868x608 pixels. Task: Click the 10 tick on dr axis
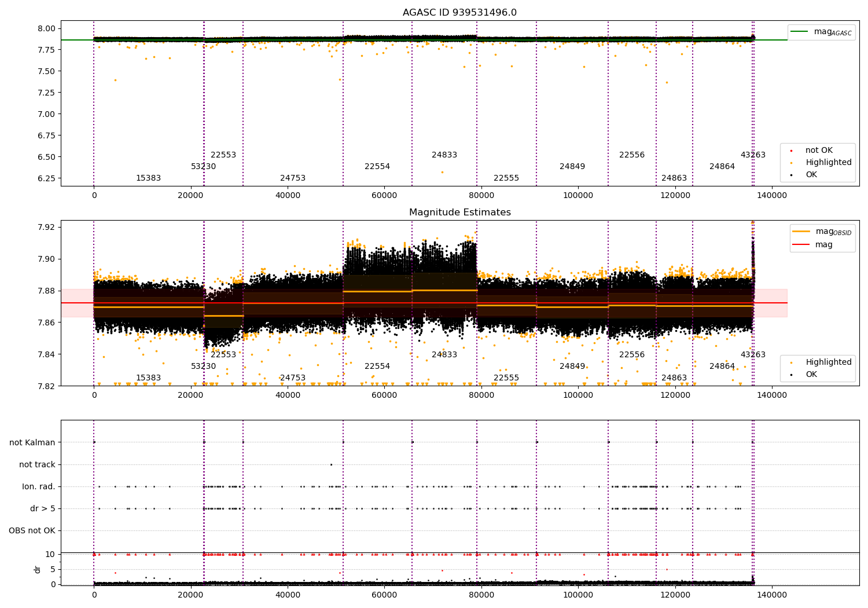click(x=50, y=554)
